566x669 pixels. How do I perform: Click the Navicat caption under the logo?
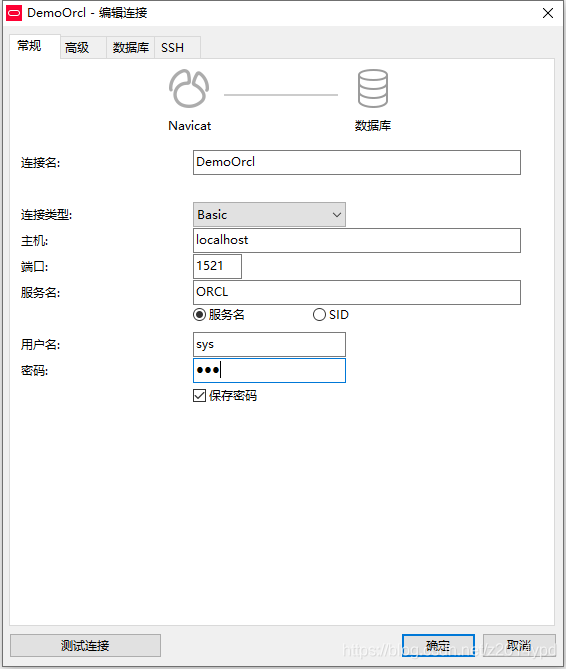[189, 126]
